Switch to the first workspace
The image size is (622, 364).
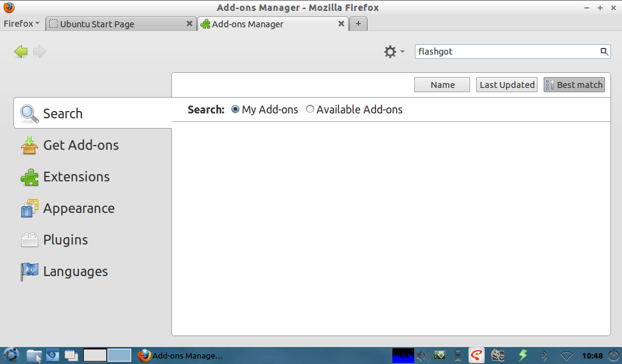tap(95, 356)
